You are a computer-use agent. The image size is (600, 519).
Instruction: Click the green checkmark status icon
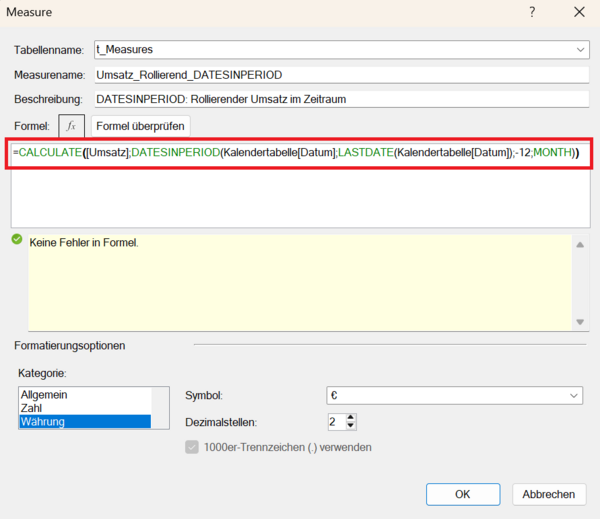click(x=16, y=240)
